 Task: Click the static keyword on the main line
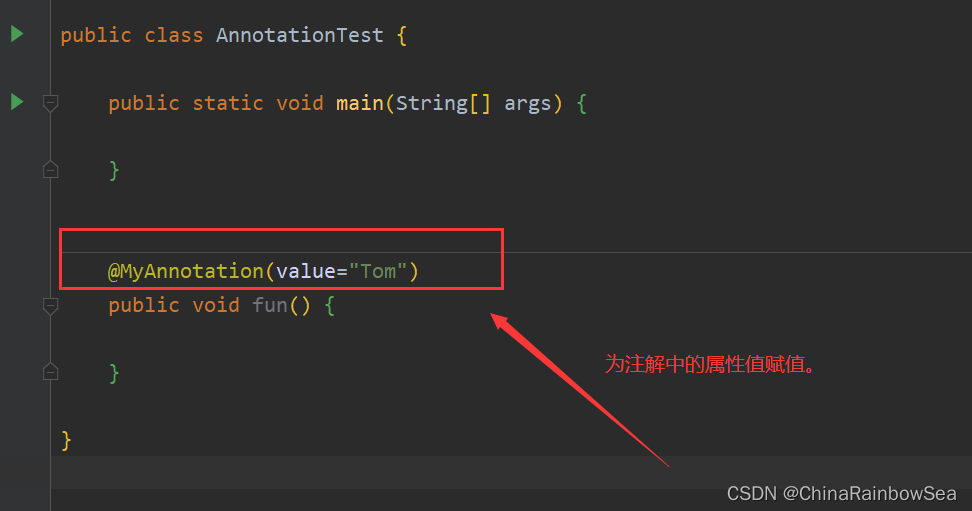point(228,103)
